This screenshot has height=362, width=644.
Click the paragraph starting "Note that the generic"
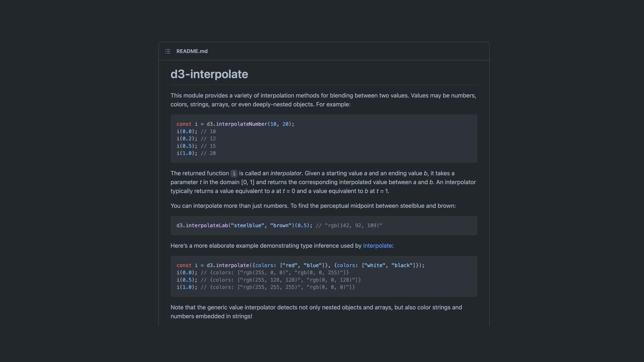coord(316,312)
